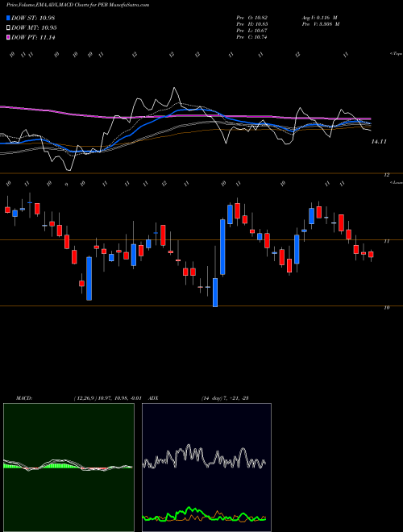Viewport: 403px width, 532px height.
Task: Click the '<Tops' label at top right
Action: pyautogui.click(x=396, y=54)
